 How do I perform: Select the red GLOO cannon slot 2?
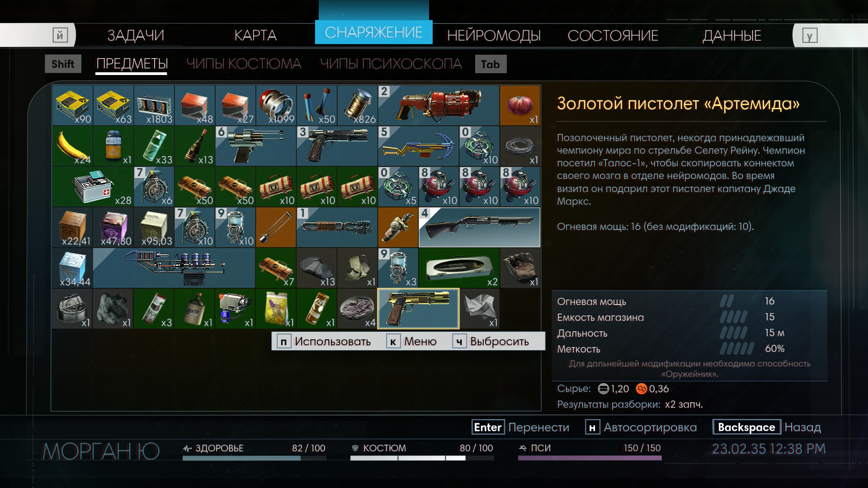point(439,105)
